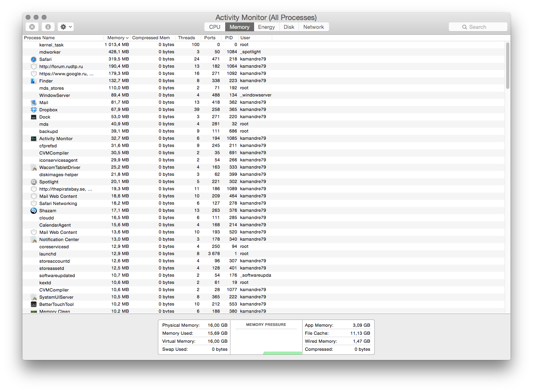The height and width of the screenshot is (392, 533).
Task: Switch to the Disk tab
Action: 289,27
